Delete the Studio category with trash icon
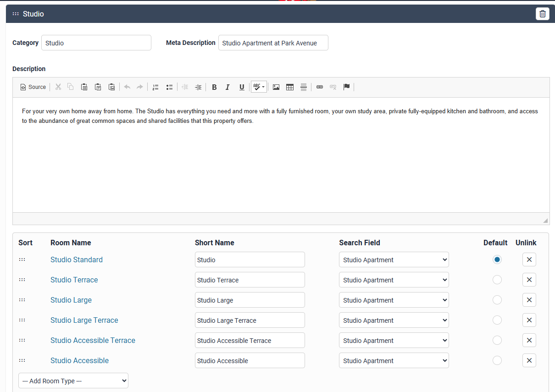 (542, 14)
